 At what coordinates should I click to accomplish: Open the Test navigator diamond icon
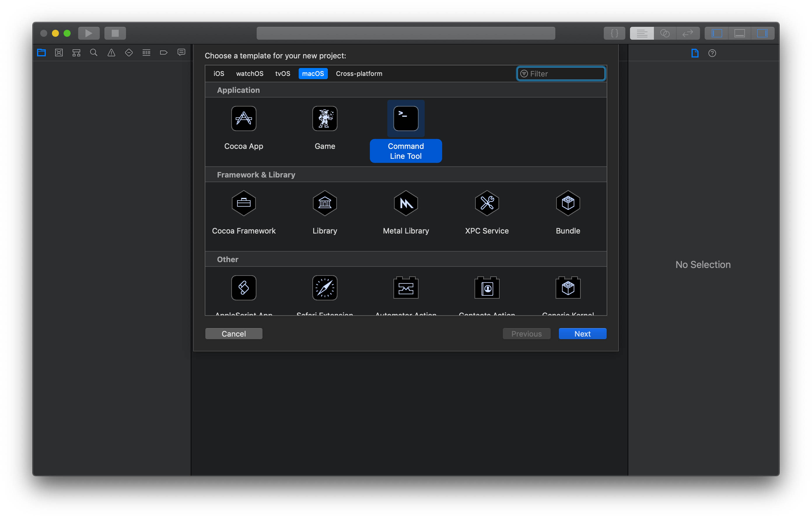[x=129, y=53]
